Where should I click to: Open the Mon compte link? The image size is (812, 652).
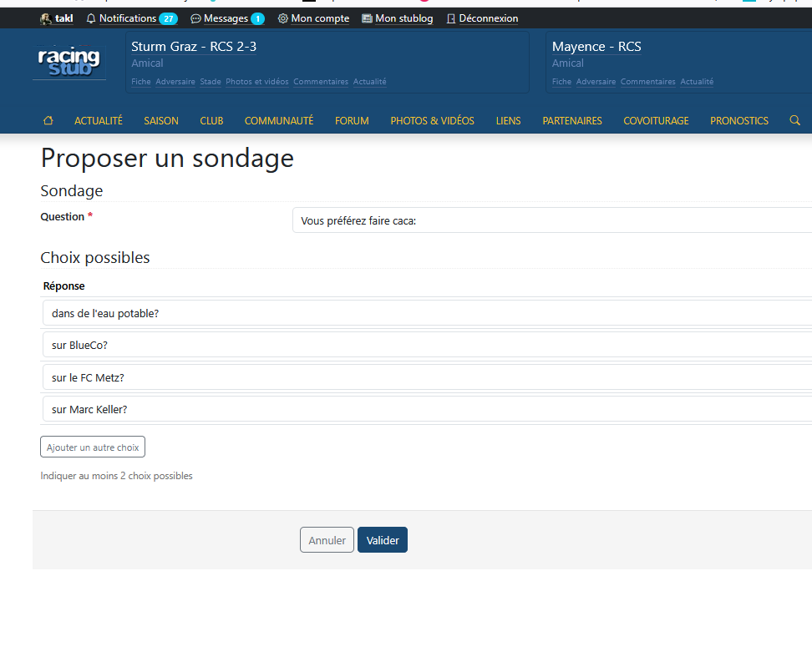(320, 18)
